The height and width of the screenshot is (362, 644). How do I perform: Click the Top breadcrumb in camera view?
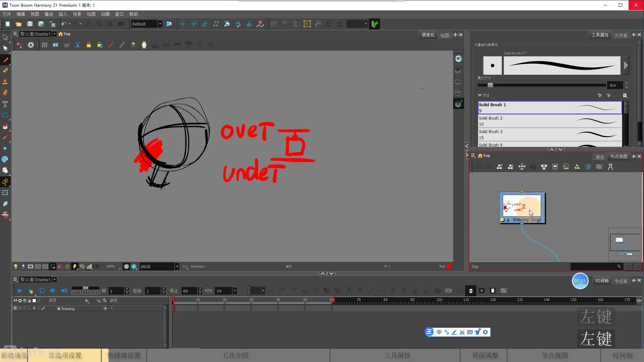click(x=65, y=34)
